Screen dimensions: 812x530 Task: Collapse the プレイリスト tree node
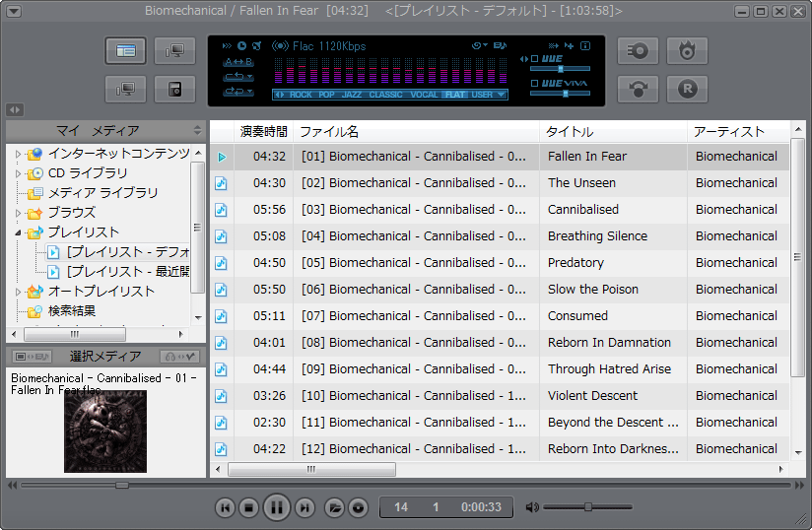[x=18, y=232]
